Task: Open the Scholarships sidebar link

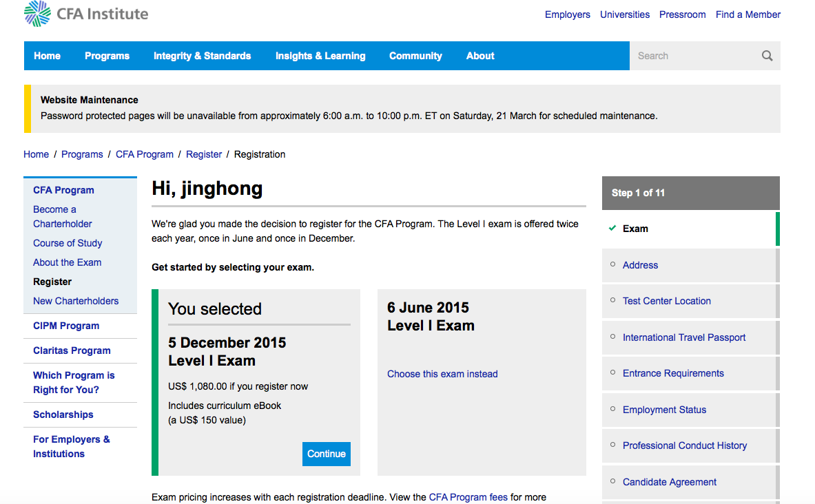Action: [x=63, y=414]
